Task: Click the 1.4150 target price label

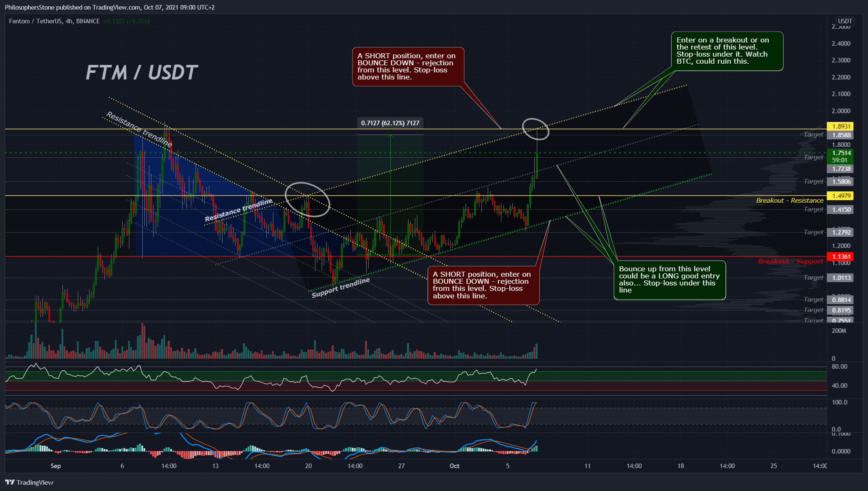Action: 840,210
